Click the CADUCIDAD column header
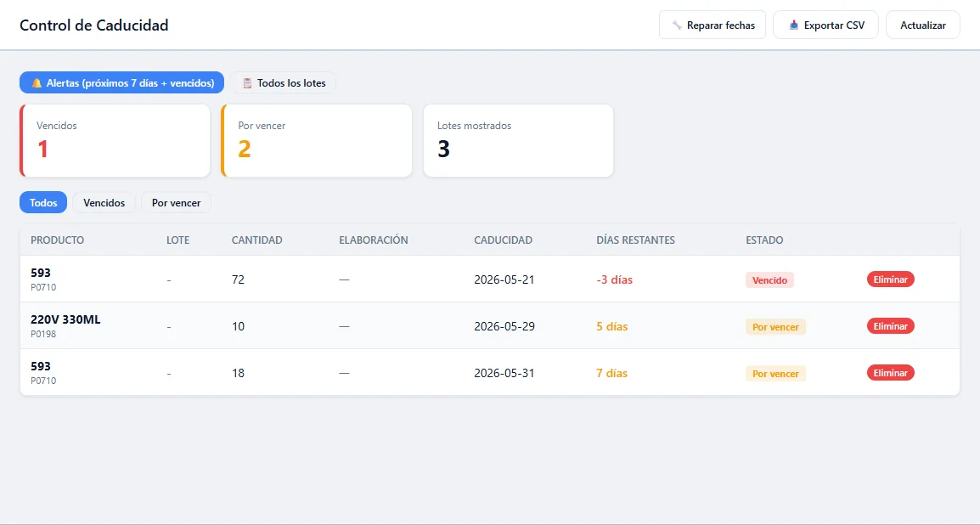 (x=503, y=240)
